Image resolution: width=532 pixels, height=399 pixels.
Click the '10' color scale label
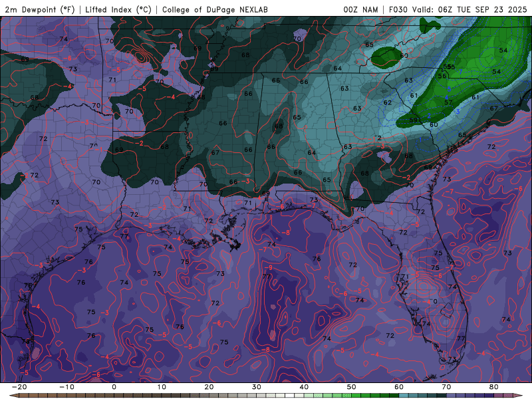(x=162, y=387)
